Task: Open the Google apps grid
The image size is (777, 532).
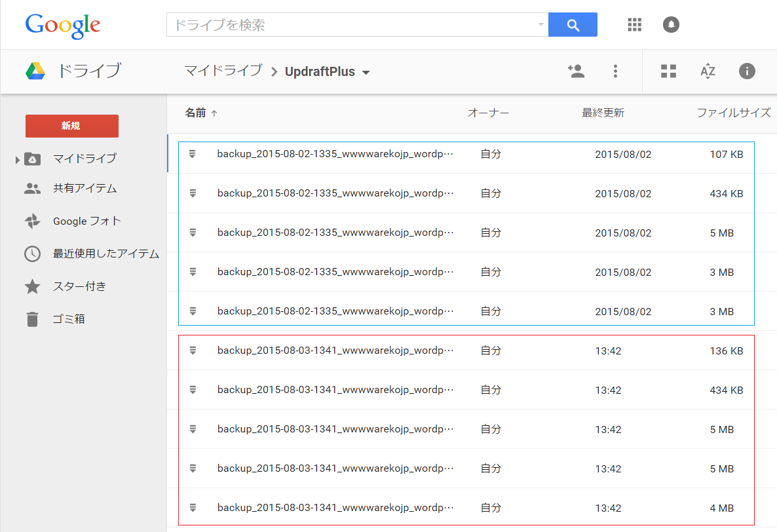Action: [x=634, y=25]
